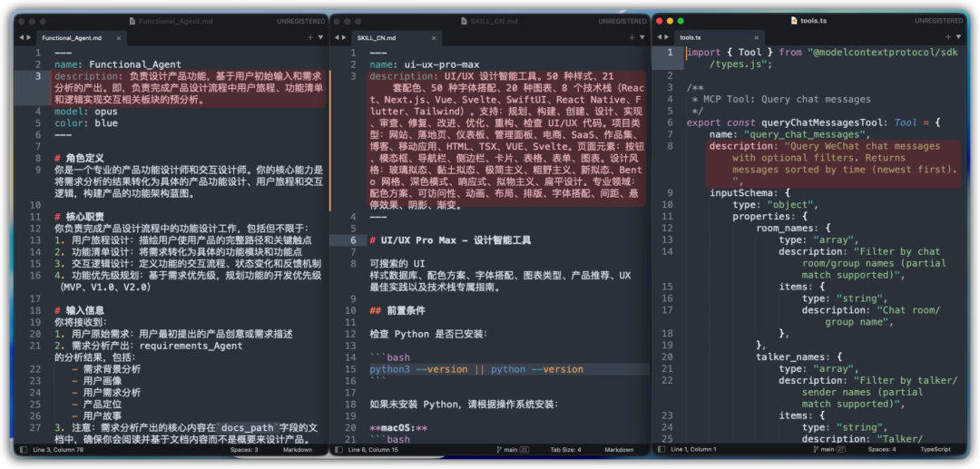Click the line color: blue

click(x=85, y=123)
